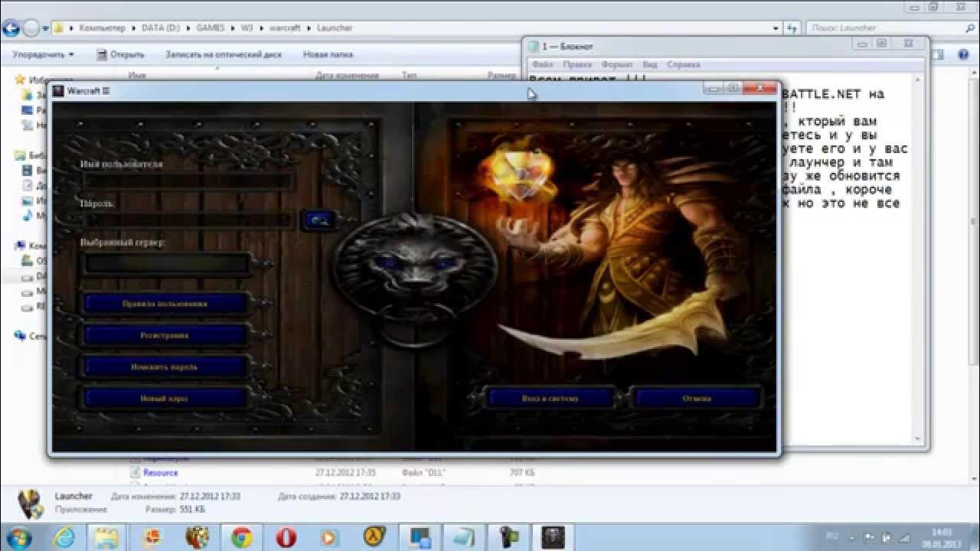Click the Notepad title bar icon

[x=534, y=47]
